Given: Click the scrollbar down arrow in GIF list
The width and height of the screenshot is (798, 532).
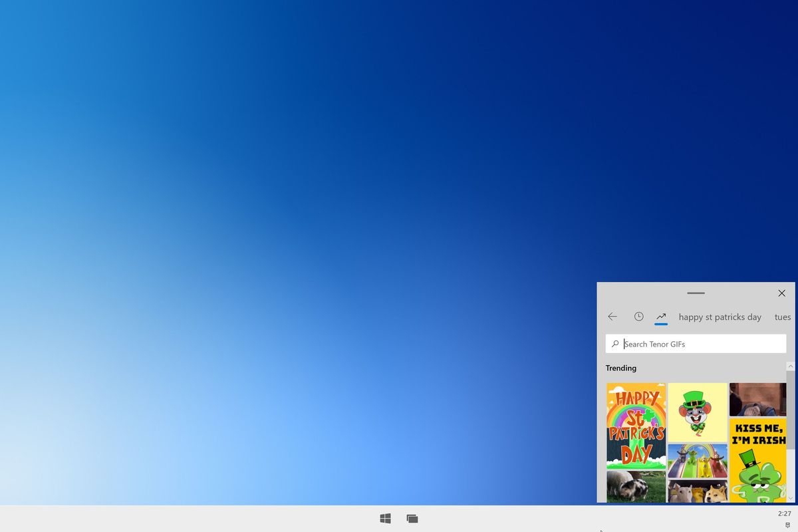Looking at the screenshot, I should point(790,498).
